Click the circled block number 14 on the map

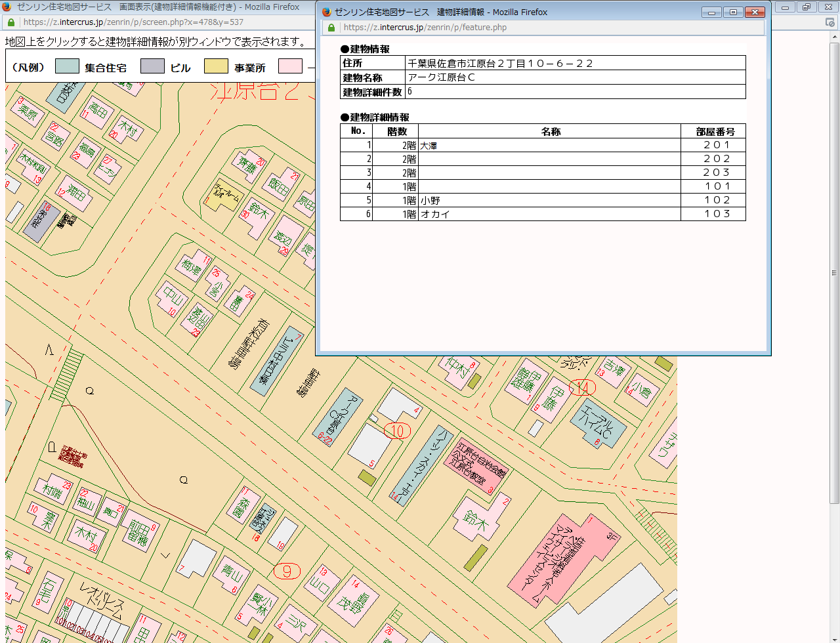pos(582,388)
